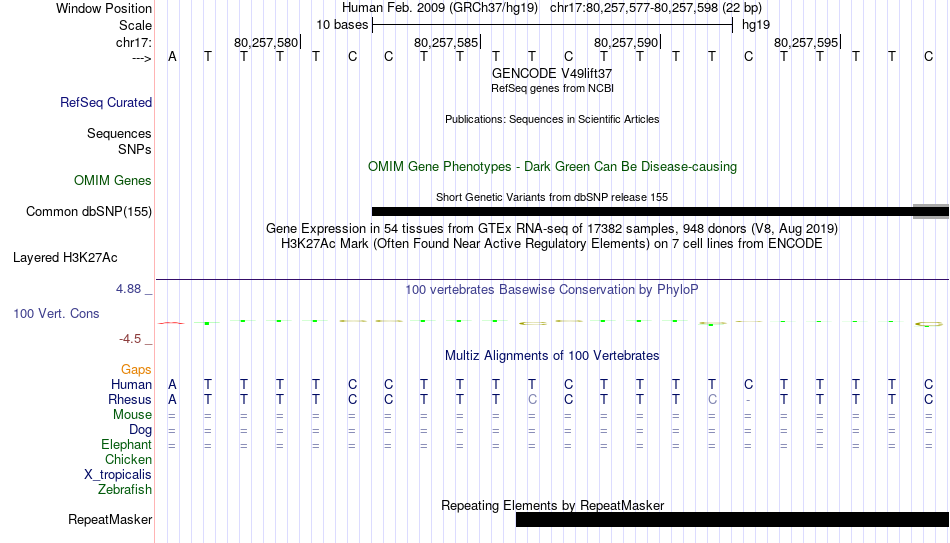The height and width of the screenshot is (543, 950).
Task: Click the Gaps row label
Action: pos(136,370)
